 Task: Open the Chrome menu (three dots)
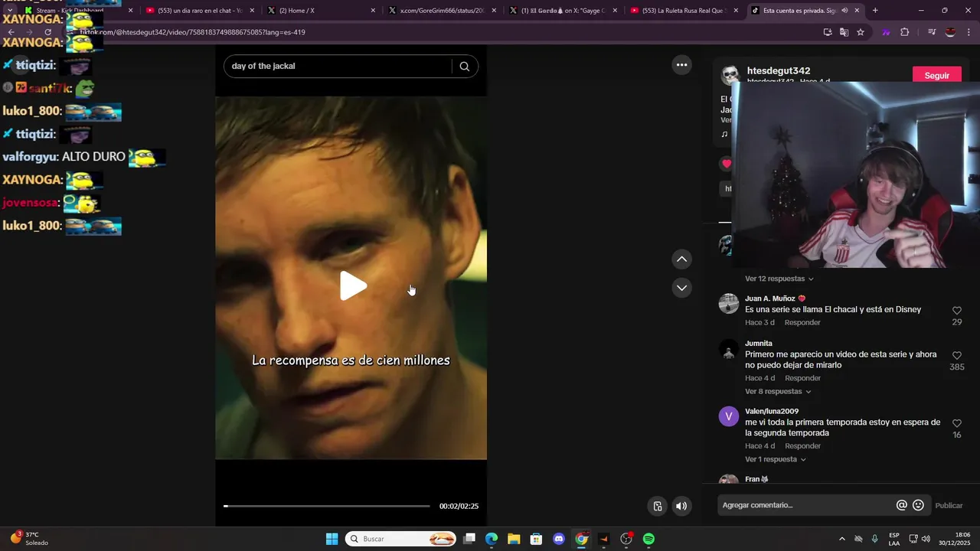[969, 32]
